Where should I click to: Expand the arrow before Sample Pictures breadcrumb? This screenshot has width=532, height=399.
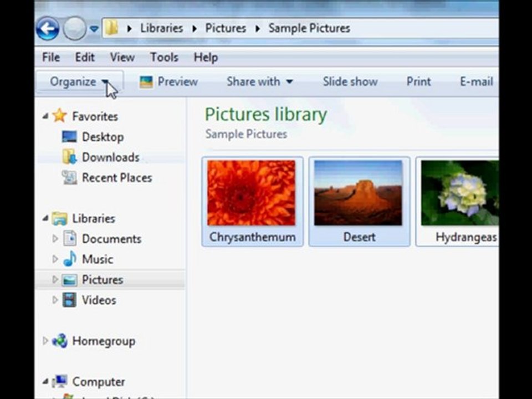pos(258,29)
